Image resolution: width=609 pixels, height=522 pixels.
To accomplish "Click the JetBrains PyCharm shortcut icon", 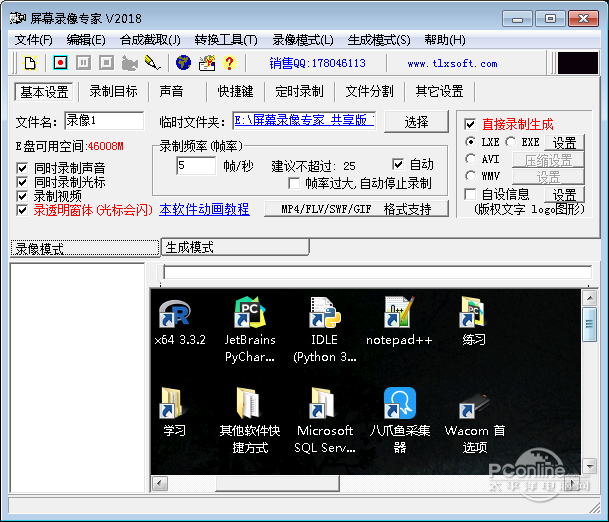I will click(x=250, y=312).
